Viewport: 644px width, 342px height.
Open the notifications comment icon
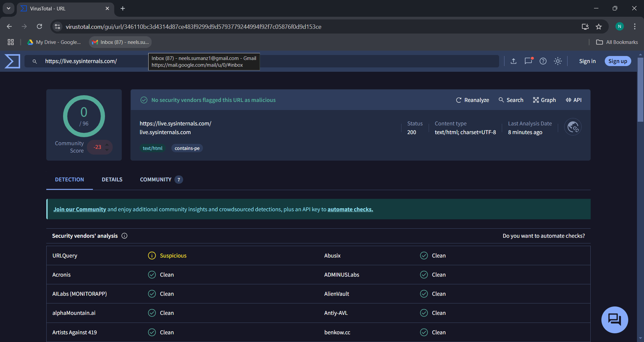click(x=528, y=61)
